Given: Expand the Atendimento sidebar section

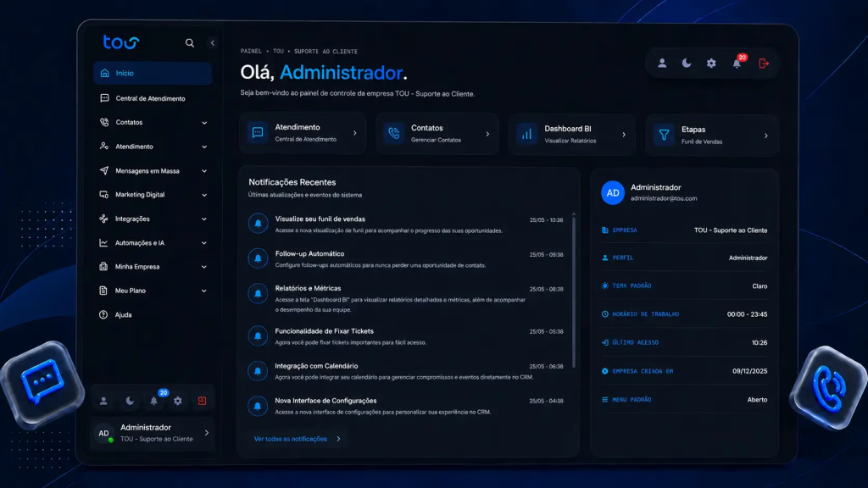Looking at the screenshot, I should (x=153, y=147).
